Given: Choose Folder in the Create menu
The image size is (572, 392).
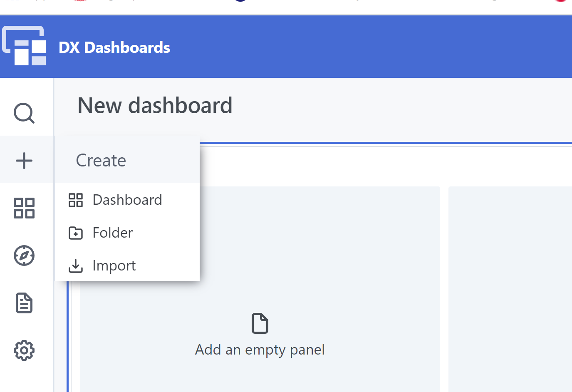Looking at the screenshot, I should coord(113,233).
